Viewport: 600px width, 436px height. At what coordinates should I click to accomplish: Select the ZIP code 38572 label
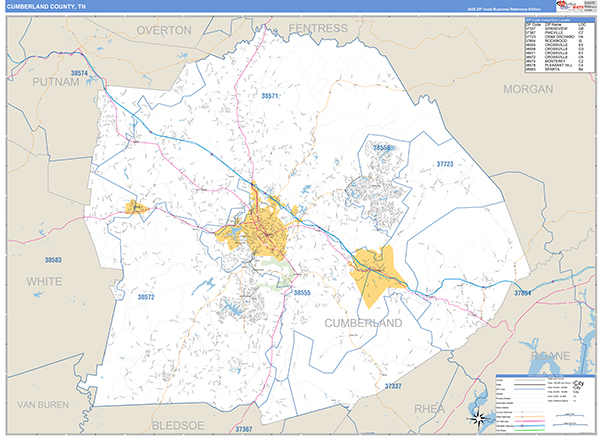[x=146, y=297]
